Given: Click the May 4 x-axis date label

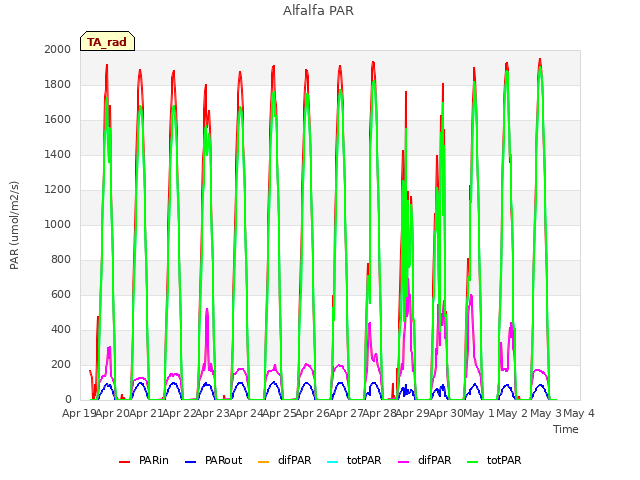Looking at the screenshot, I should tap(579, 413).
